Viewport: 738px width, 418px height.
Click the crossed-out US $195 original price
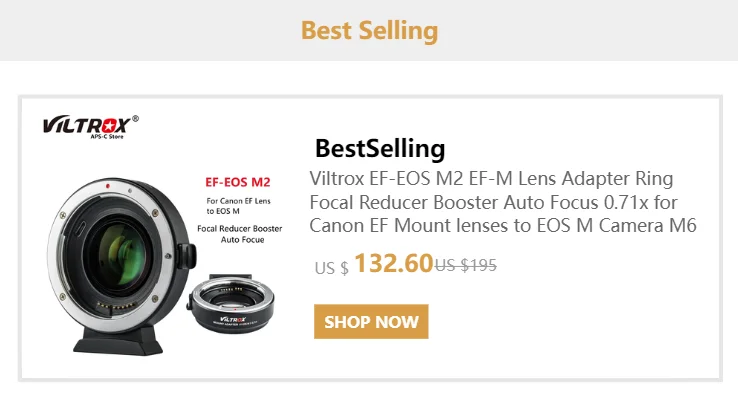click(465, 266)
